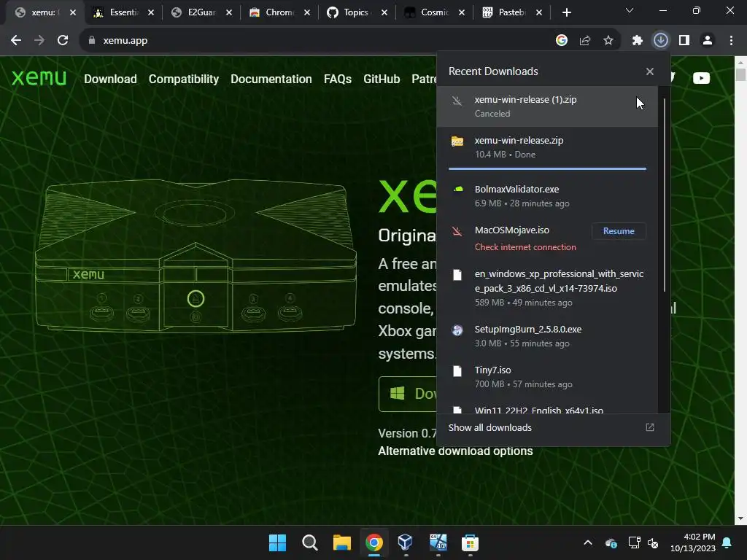The width and height of the screenshot is (747, 560).
Task: Open a new browser tab
Action: coord(566,12)
